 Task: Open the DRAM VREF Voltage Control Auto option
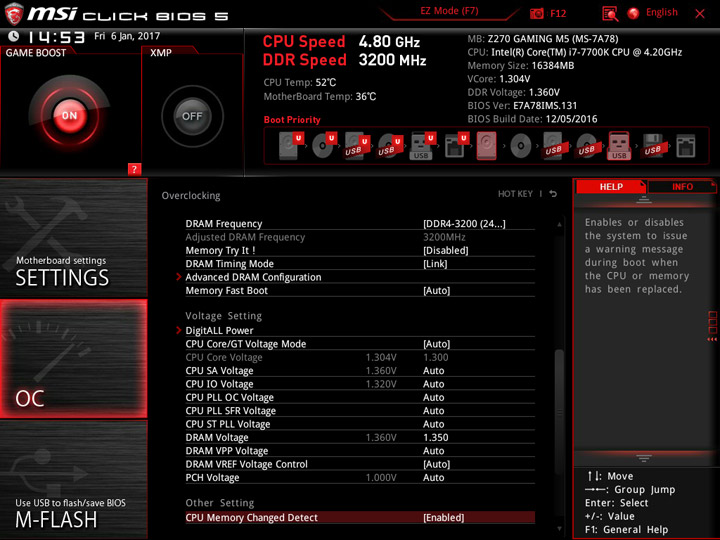pos(436,464)
